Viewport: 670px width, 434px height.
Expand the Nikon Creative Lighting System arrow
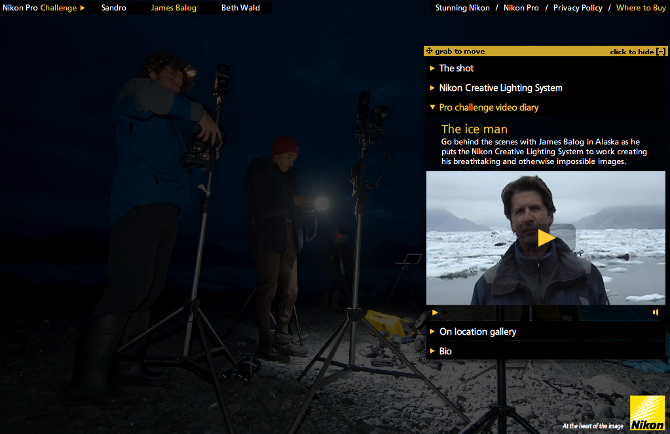432,88
